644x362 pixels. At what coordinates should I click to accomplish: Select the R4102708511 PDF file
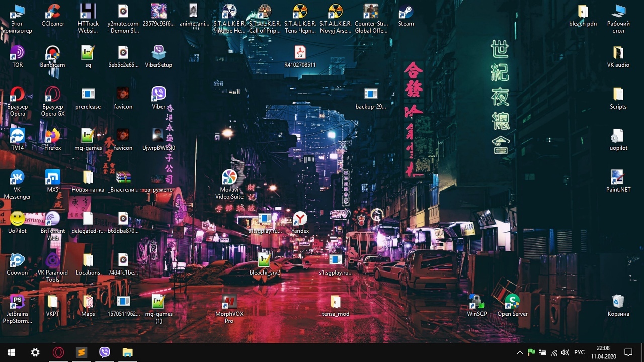300,53
